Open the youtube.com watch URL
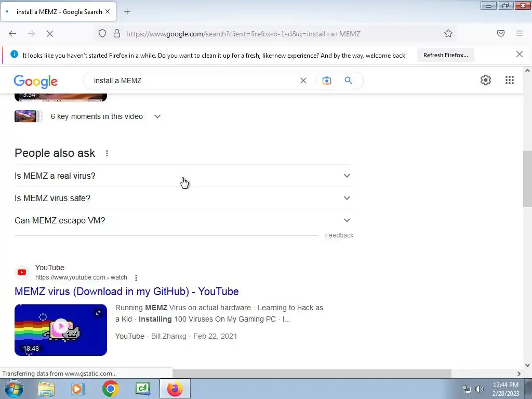This screenshot has width=532, height=399. pyautogui.click(x=81, y=277)
